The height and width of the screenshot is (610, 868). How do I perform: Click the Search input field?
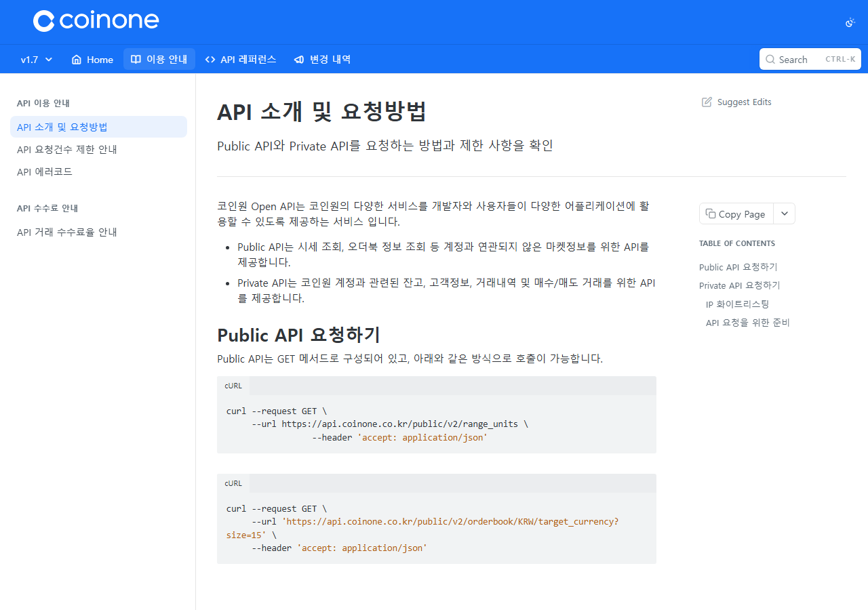810,59
